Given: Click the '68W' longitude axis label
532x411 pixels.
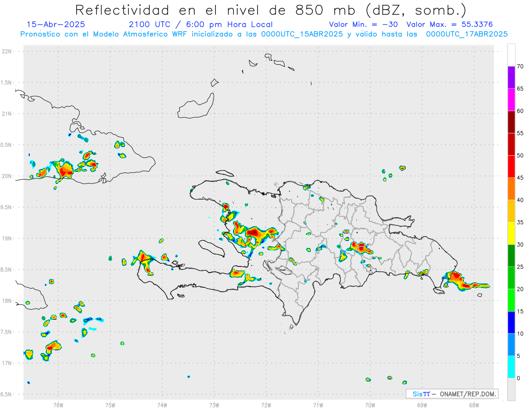Looking at the screenshot, I should point(474,405).
